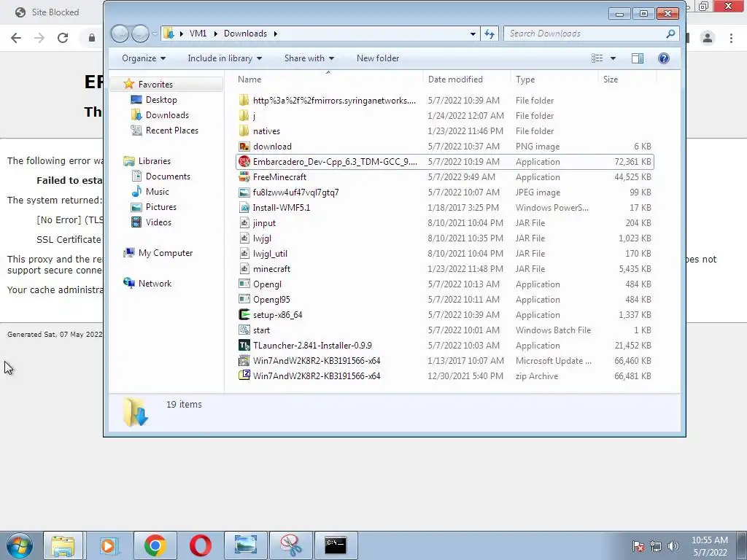Sort files by Type column header
Screen dimensions: 747x560
(554, 79)
